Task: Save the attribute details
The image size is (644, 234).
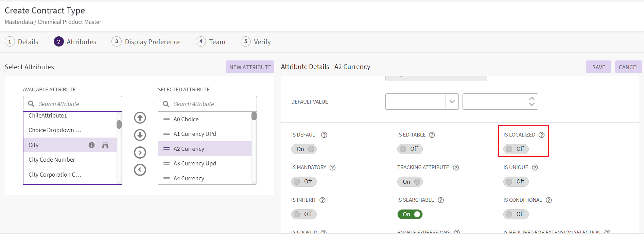Action: 598,67
